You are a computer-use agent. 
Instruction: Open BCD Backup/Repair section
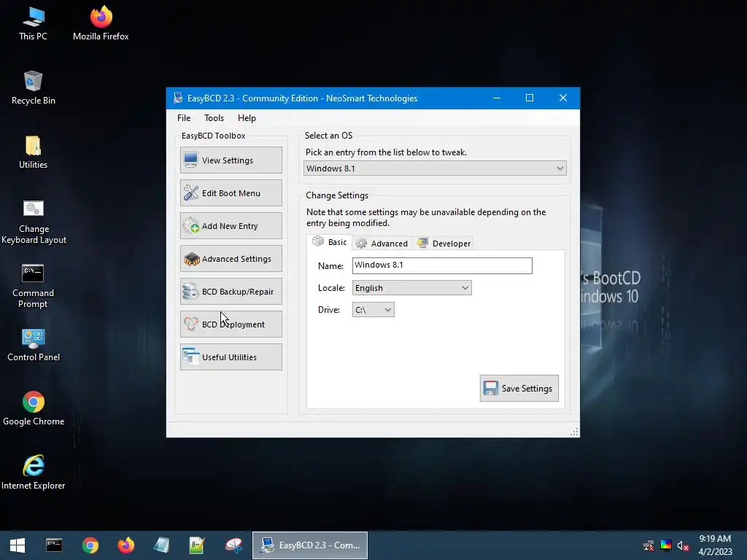click(x=231, y=292)
